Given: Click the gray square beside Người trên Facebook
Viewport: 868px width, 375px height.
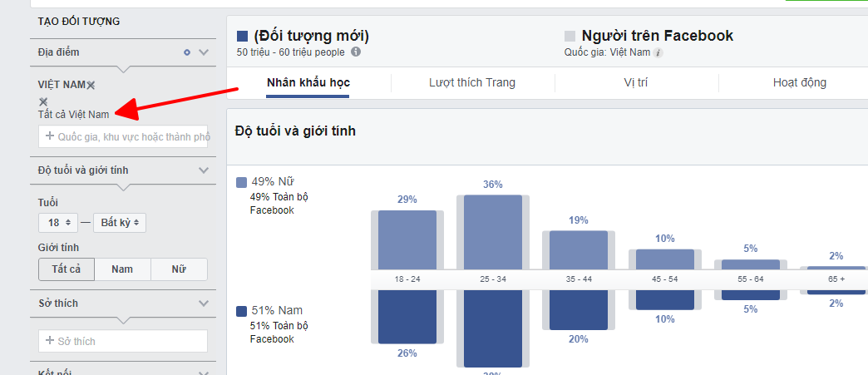Looking at the screenshot, I should coord(570,37).
